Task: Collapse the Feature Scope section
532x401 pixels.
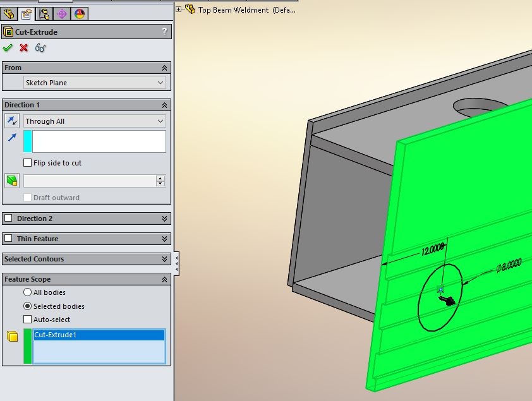Action: pos(164,280)
